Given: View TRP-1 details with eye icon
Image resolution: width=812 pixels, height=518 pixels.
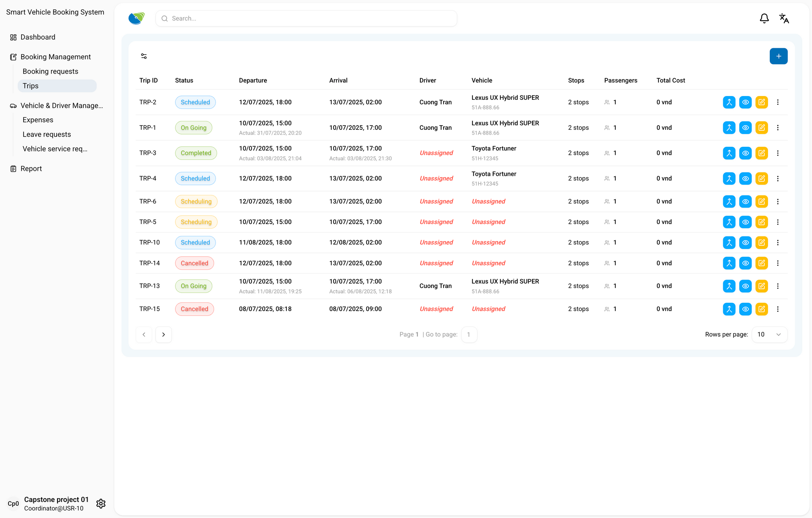Looking at the screenshot, I should (745, 128).
